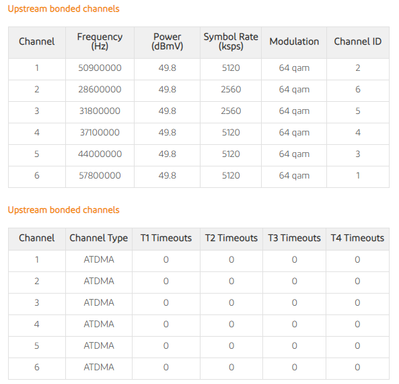
Task: Select frequency value 31800000
Action: (x=100, y=111)
